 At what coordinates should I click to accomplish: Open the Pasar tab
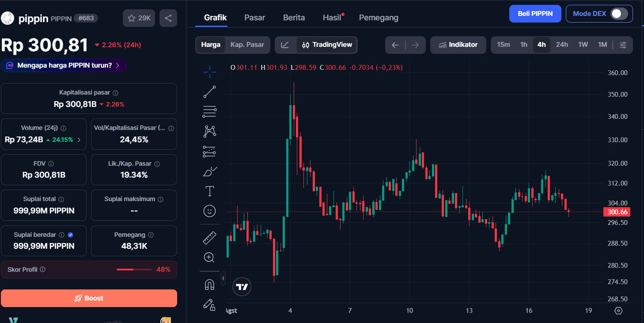[x=255, y=18]
